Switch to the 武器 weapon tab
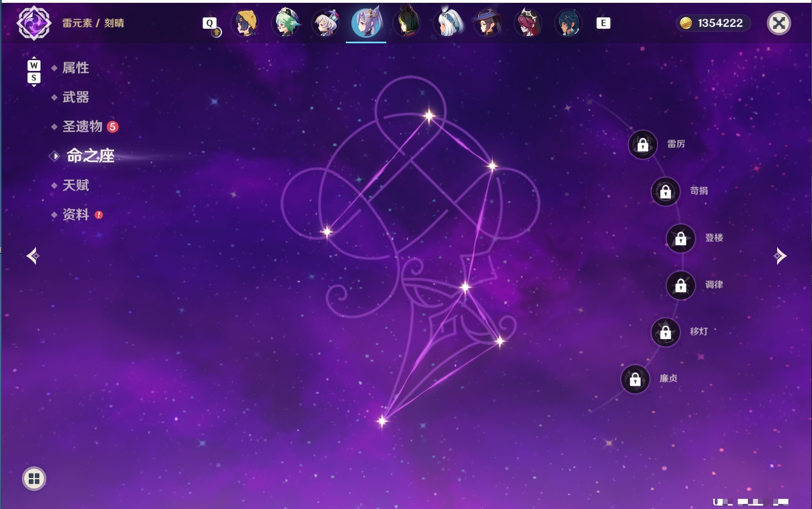This screenshot has height=509, width=812. coord(75,97)
